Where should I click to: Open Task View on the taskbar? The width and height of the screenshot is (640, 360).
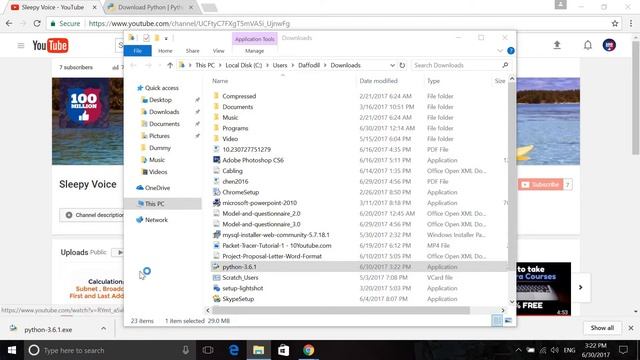pyautogui.click(x=208, y=350)
